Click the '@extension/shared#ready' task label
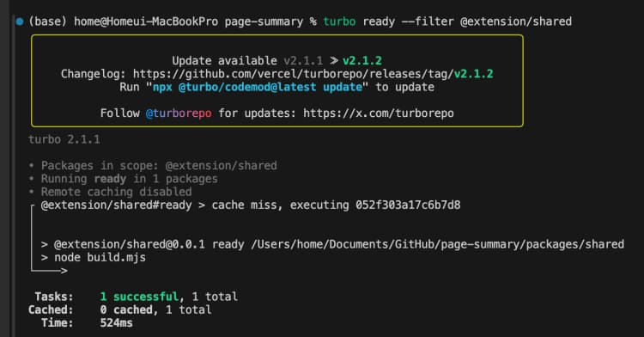 coord(116,205)
